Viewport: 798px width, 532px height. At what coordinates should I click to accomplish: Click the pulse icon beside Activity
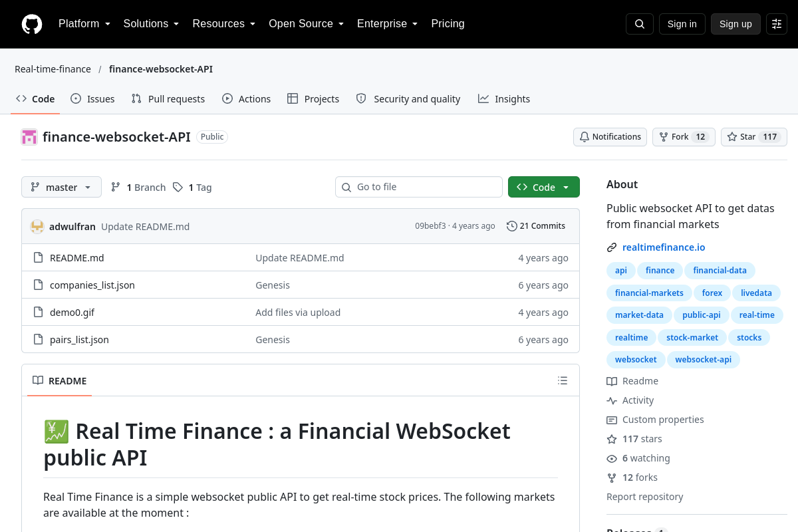pos(612,400)
